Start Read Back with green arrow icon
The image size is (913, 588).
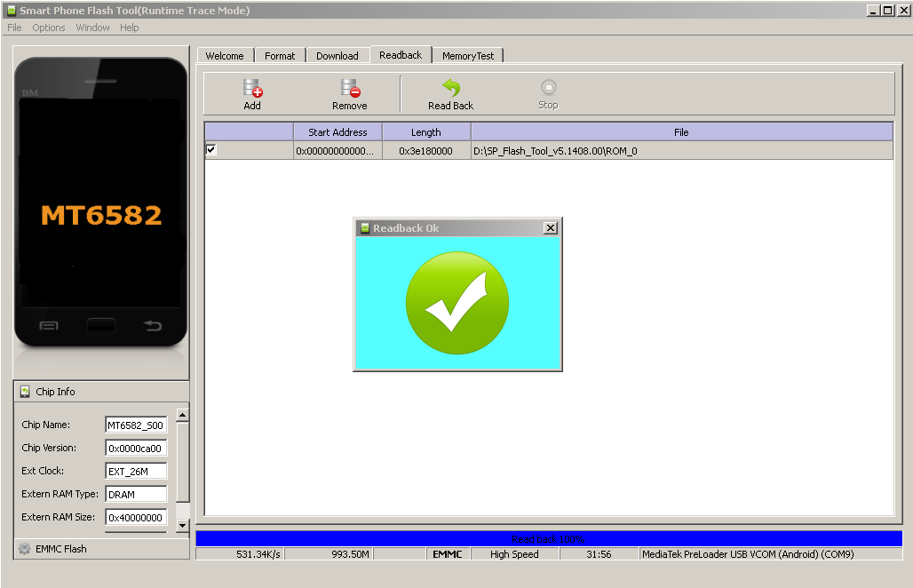[451, 89]
